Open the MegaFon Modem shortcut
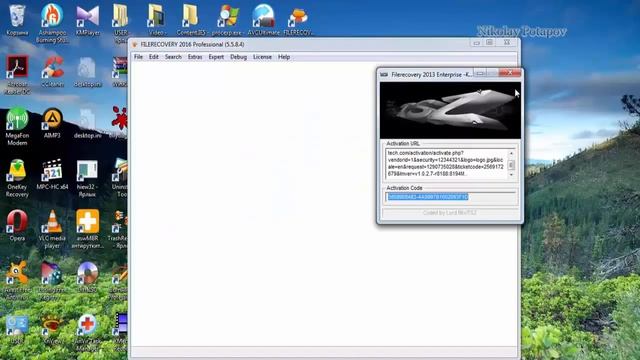The width and height of the screenshot is (640, 360). tap(17, 127)
